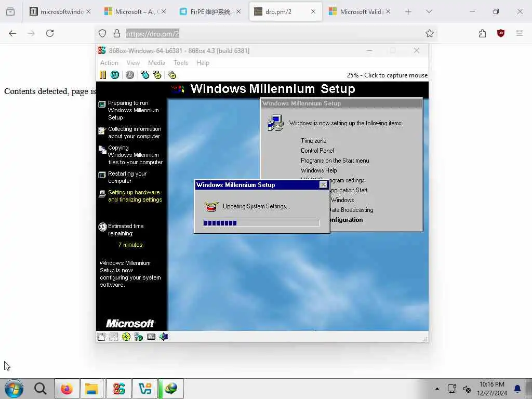The width and height of the screenshot is (532, 399).
Task: Click the URL address bar
Action: click(265, 34)
